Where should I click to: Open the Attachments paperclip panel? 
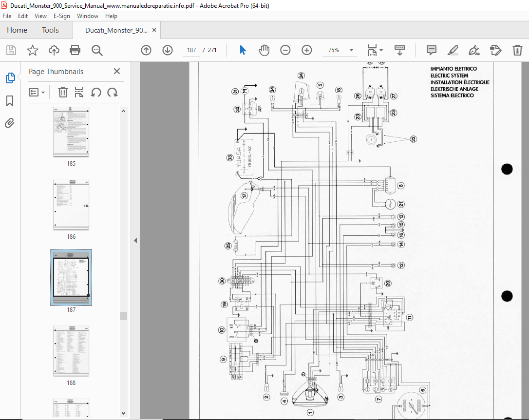pyautogui.click(x=10, y=123)
